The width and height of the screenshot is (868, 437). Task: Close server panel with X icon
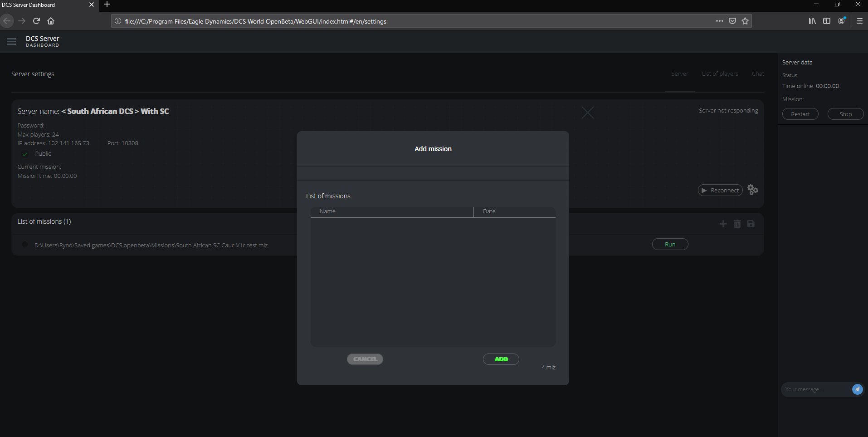[x=588, y=113]
